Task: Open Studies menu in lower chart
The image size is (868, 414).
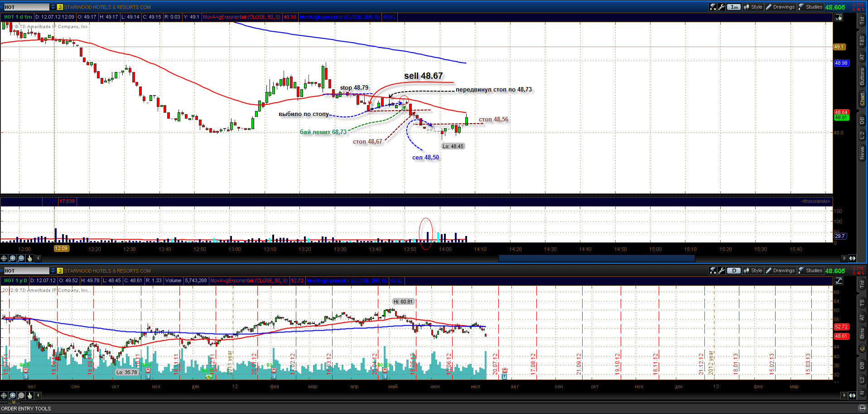Action: tap(810, 270)
